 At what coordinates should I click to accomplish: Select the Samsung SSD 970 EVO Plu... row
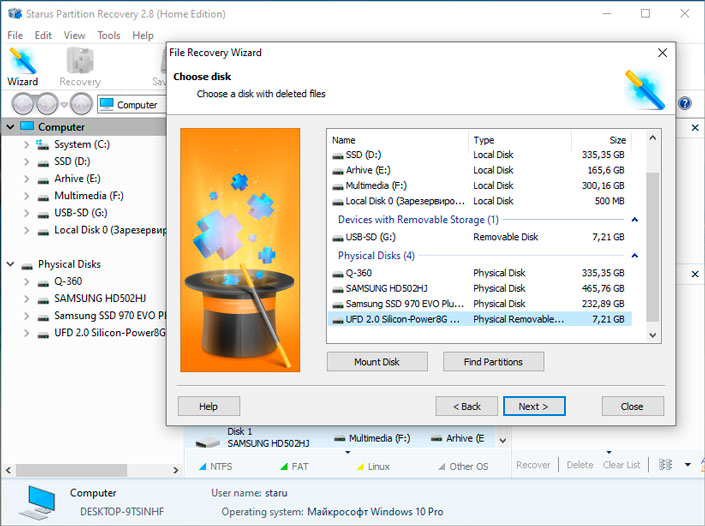pyautogui.click(x=480, y=304)
